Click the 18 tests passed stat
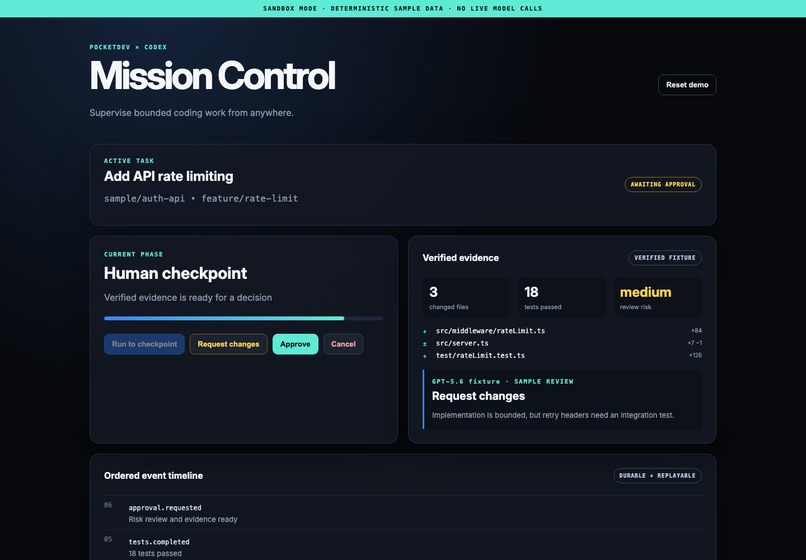806x560 pixels. (x=561, y=297)
